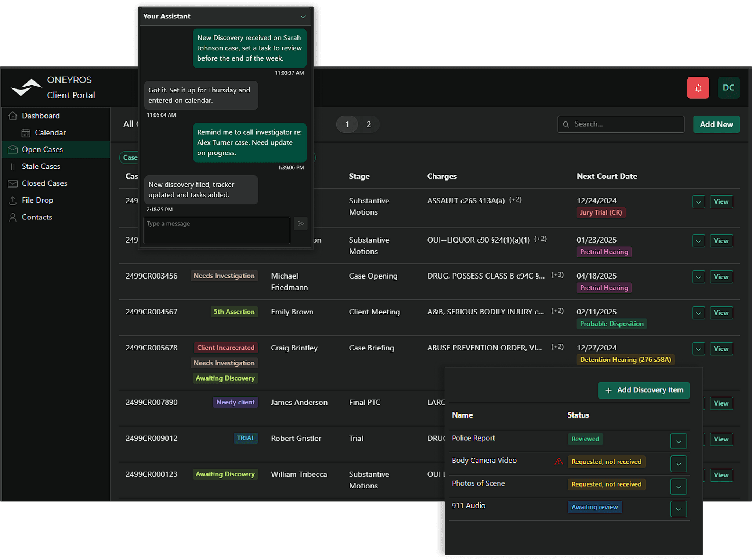Viewport: 752px width, 560px height.
Task: Click the Client Incarcerated tag
Action: click(225, 348)
